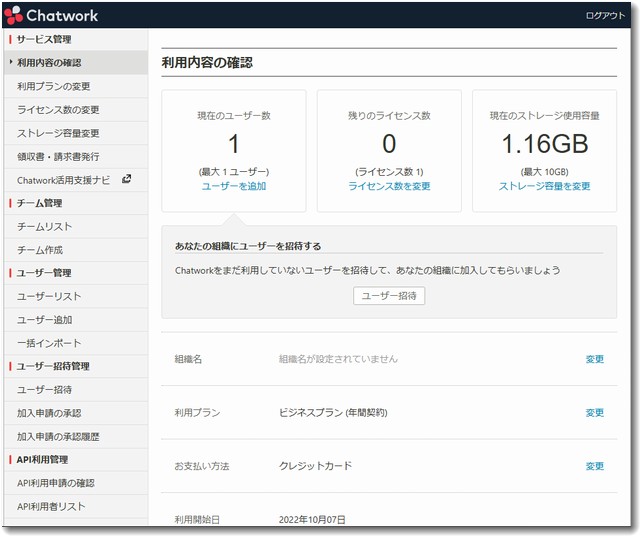Click 変更 in the お支払い方法 row

tap(595, 466)
